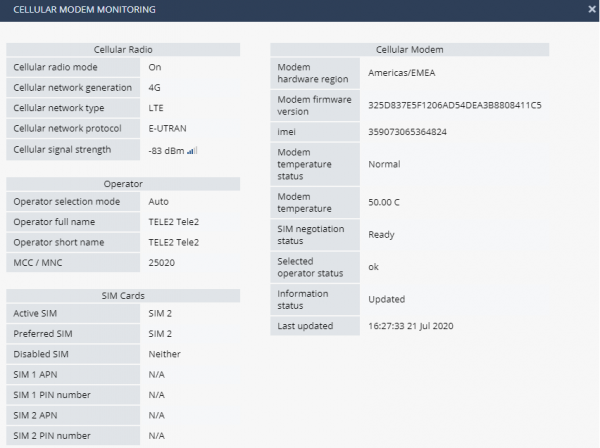Click the -83 dBm signal strength value
Screen dimensions: 600x448
165,150
